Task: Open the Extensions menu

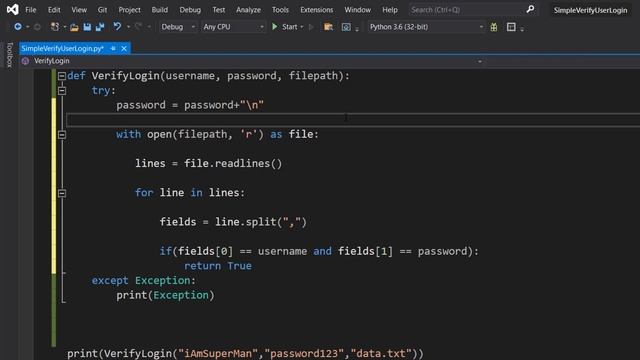Action: point(316,9)
